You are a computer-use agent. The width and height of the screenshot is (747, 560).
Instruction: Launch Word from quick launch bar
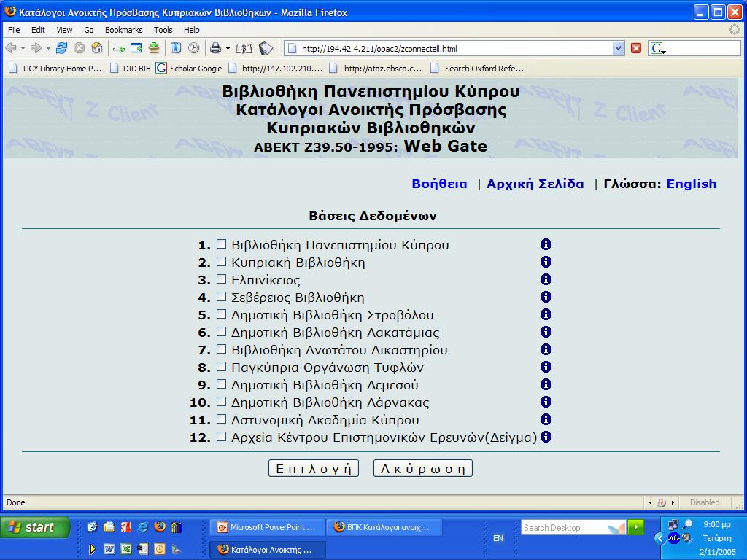click(x=109, y=549)
